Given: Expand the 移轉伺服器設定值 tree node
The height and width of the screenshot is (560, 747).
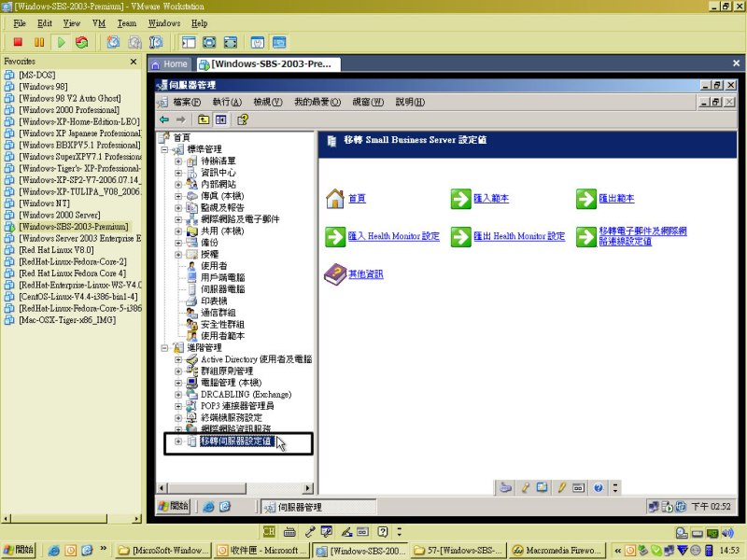Looking at the screenshot, I should [178, 441].
